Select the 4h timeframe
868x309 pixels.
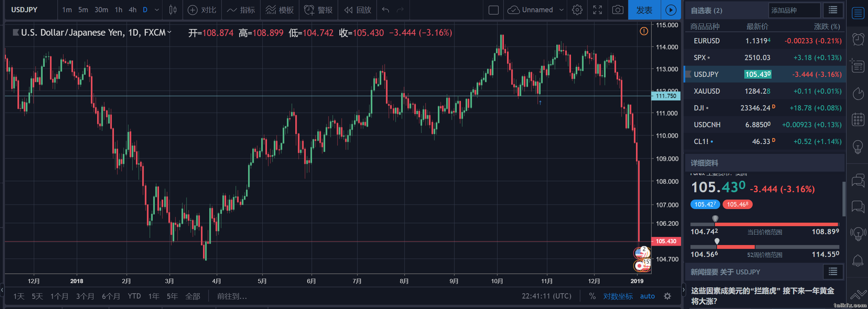point(132,10)
